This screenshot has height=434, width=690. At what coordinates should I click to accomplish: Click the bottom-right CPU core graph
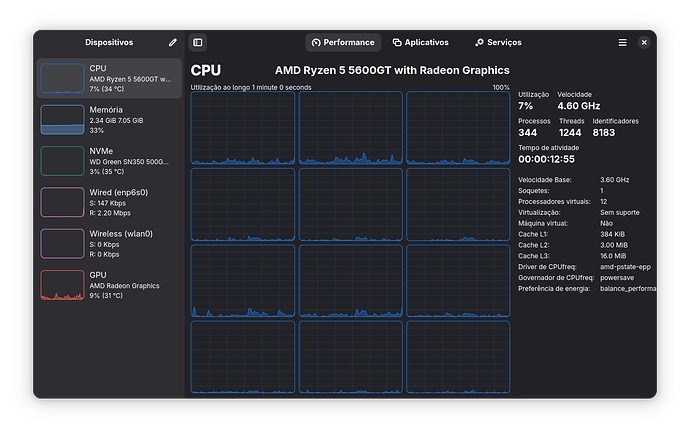point(458,357)
